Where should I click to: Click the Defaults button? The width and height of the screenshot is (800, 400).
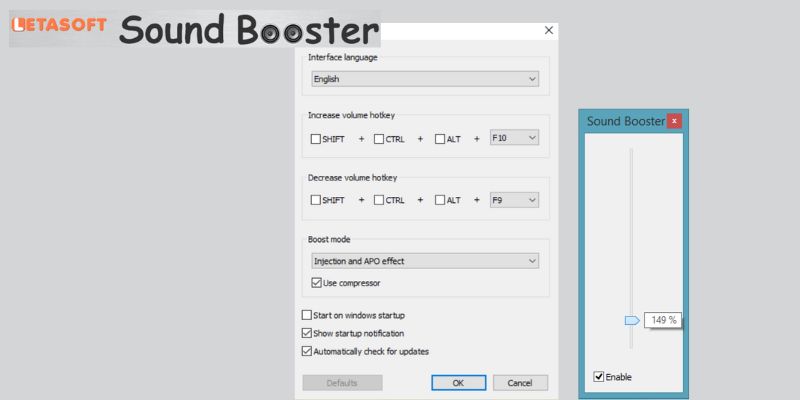click(342, 383)
